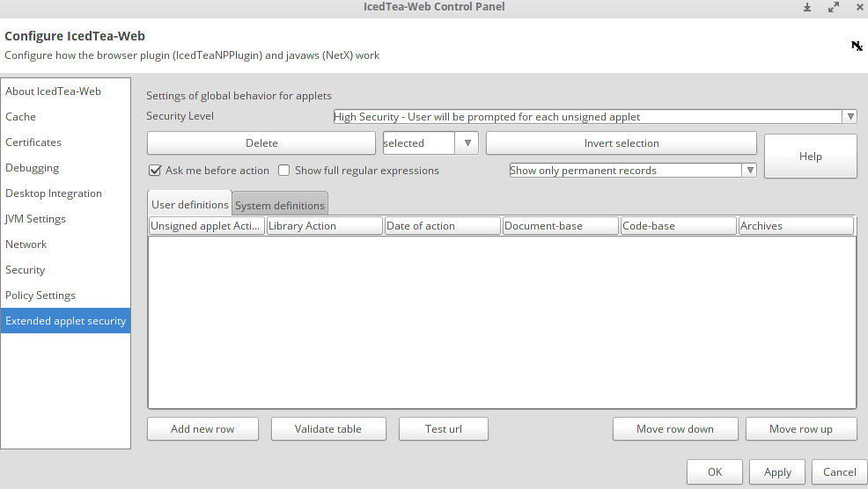Click the IcedTea-Web logo icon in header

857,46
